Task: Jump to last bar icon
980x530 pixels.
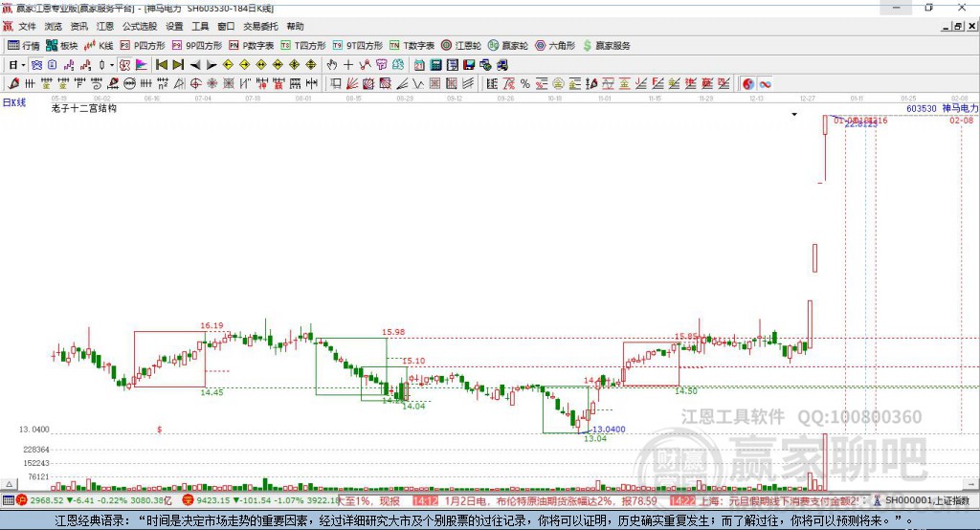Action: click(178, 65)
